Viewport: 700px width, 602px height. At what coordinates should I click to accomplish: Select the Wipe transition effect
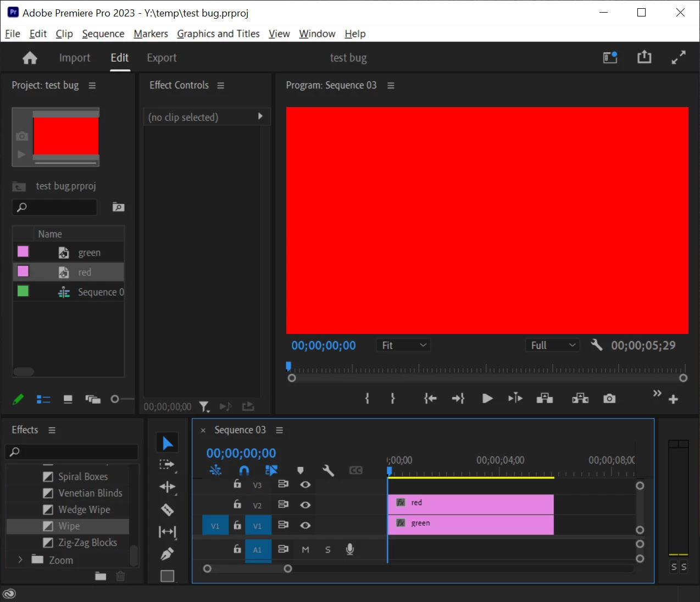point(68,526)
